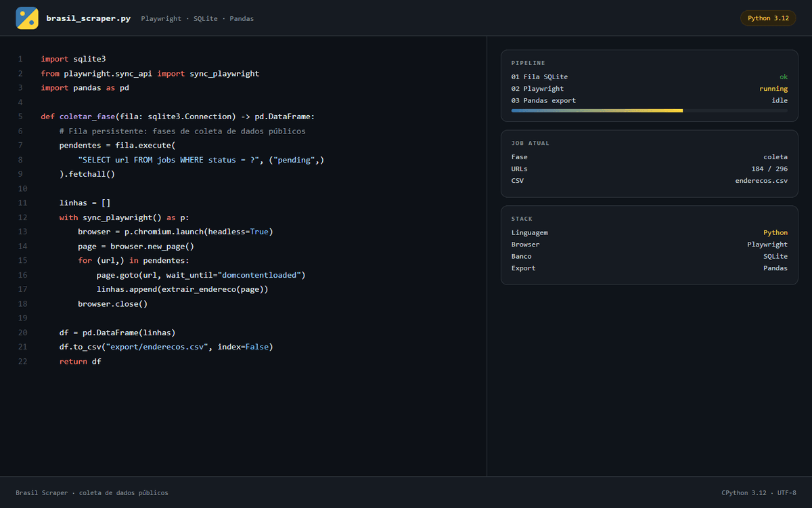
Task: Click the for (url,) in pendentes line
Action: [x=134, y=261]
